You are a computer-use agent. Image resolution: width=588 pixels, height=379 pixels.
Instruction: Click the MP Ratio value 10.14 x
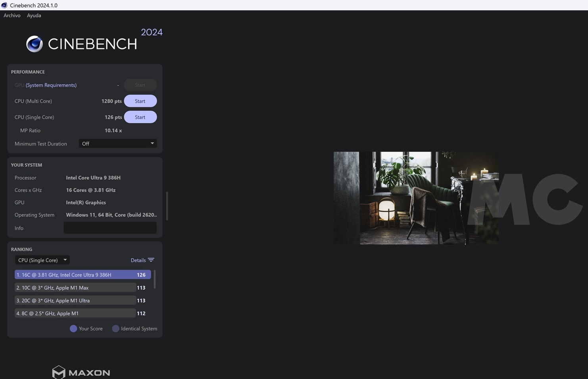pos(113,130)
